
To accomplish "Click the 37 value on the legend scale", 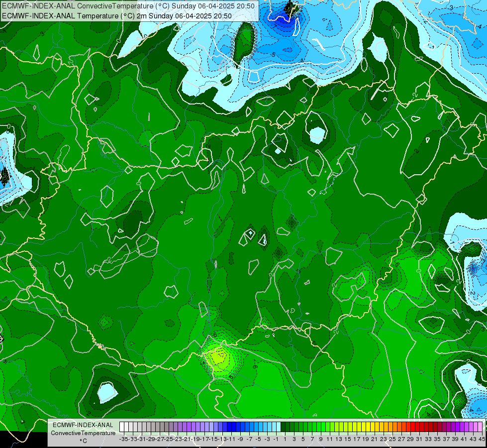I will 446,439.
